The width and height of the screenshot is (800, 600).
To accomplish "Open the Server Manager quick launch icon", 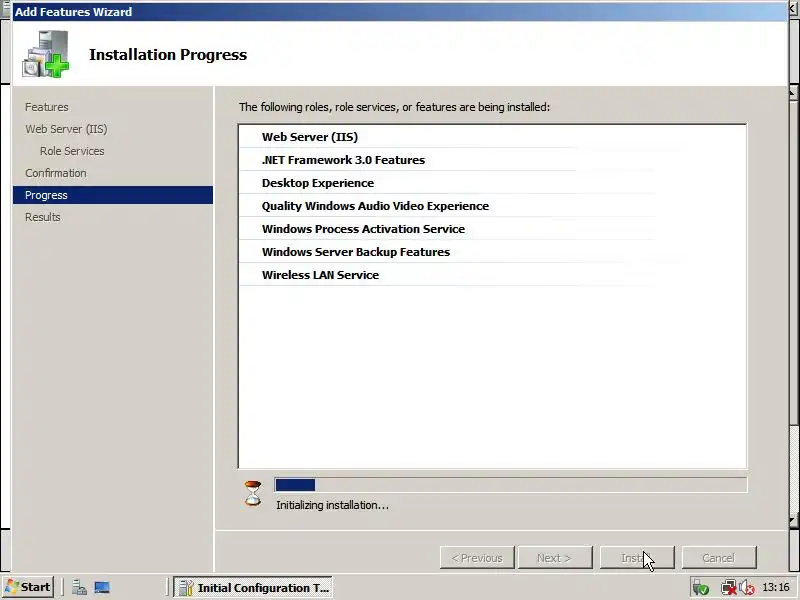I will (x=79, y=588).
